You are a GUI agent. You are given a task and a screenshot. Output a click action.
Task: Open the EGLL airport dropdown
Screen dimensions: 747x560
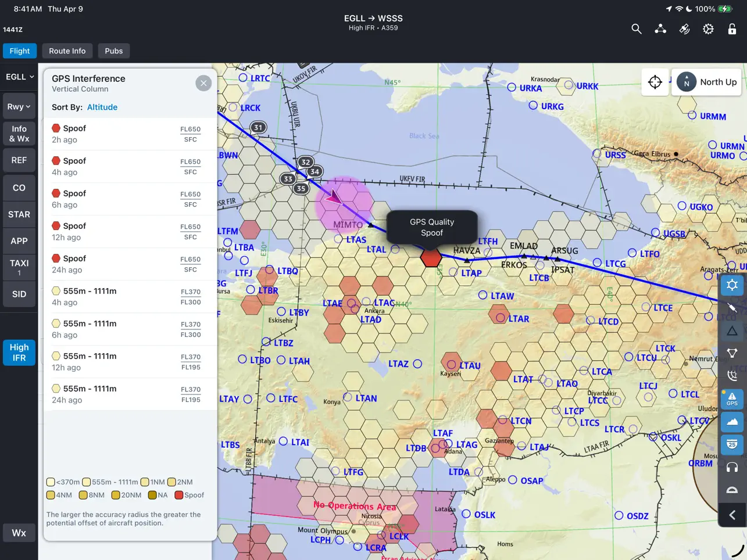pyautogui.click(x=20, y=77)
